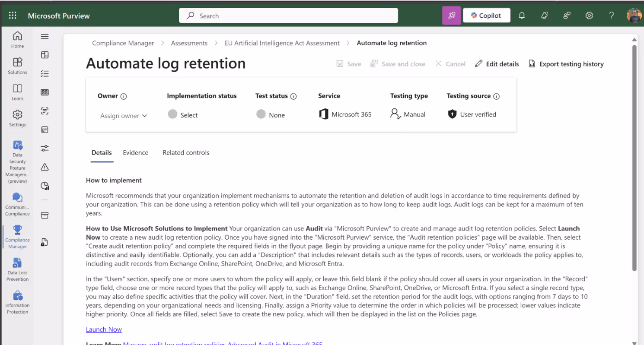
Task: Open the app launcher waffle menu
Action: [13, 16]
